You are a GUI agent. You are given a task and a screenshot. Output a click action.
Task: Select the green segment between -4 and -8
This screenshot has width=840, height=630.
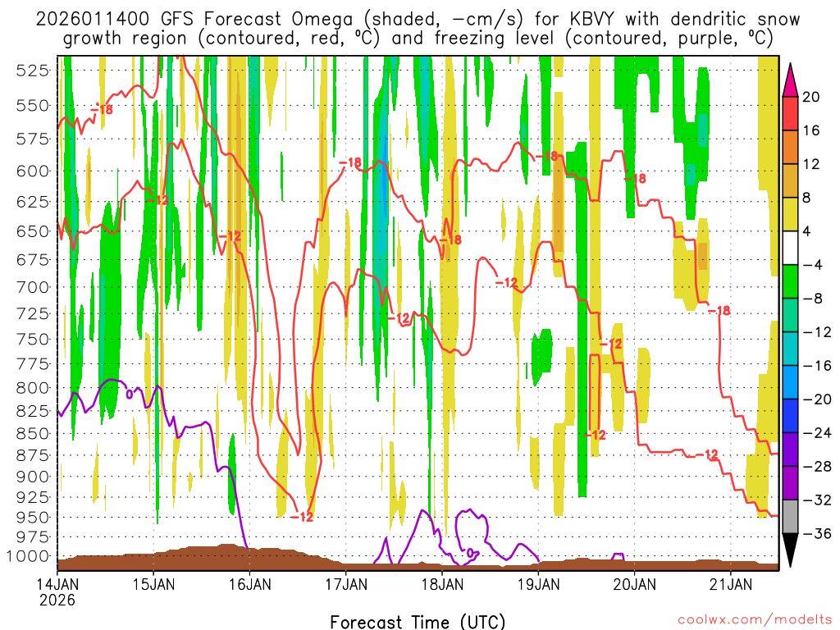[790, 281]
